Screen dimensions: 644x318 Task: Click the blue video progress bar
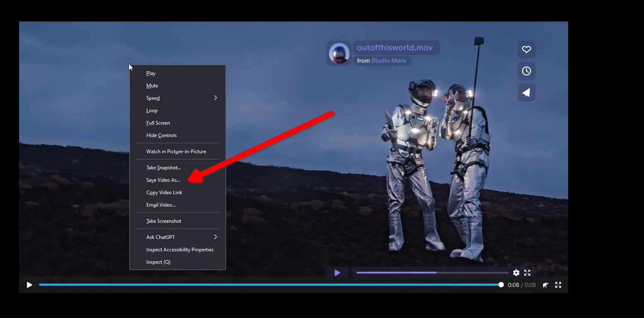(x=270, y=285)
